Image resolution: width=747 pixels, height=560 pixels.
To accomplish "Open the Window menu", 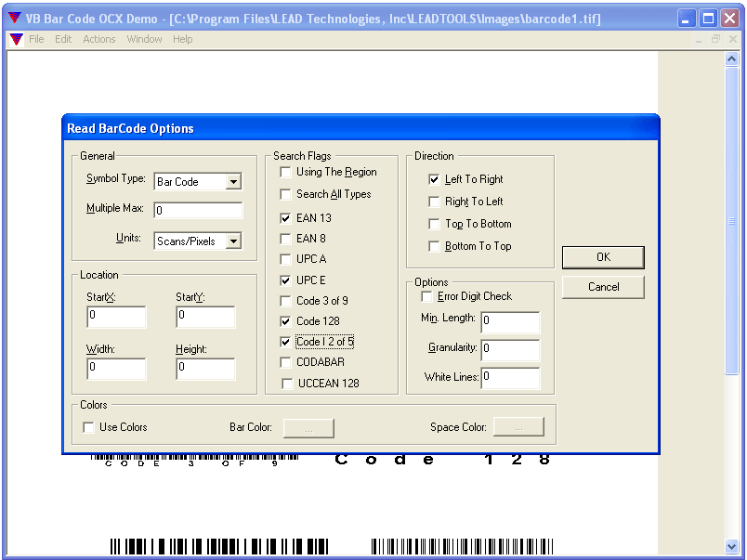I will tap(144, 39).
